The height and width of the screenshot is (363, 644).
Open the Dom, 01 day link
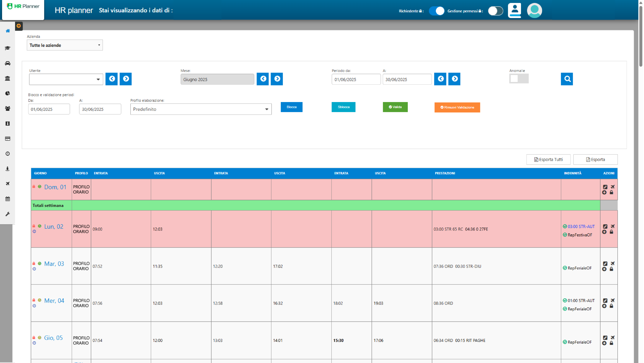pos(55,187)
